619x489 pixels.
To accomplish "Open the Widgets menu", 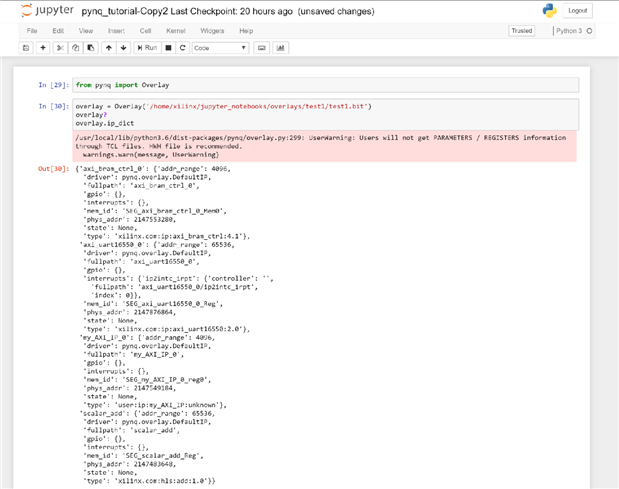I will click(212, 31).
